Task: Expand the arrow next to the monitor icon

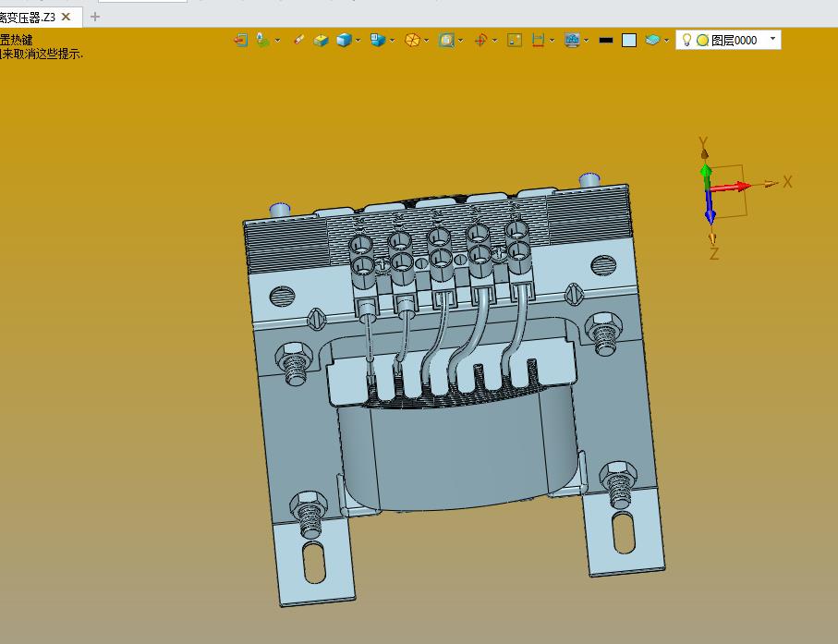Action: pos(586,41)
